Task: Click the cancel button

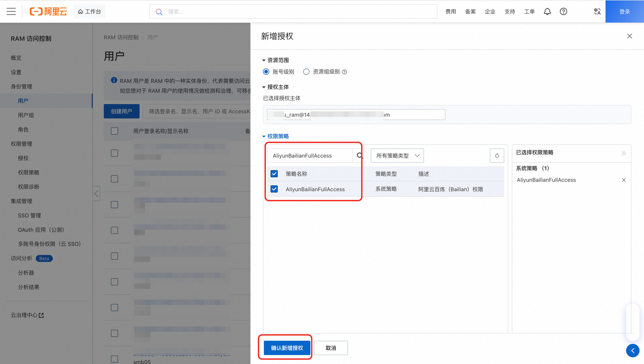Action: pyautogui.click(x=330, y=348)
